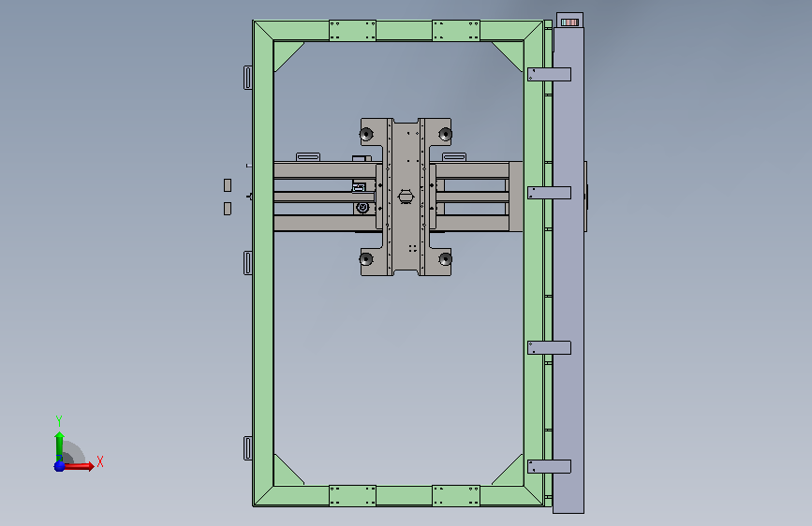Select the tall gray-blue column beside the frame
812x526 pixels.
[x=568, y=270]
